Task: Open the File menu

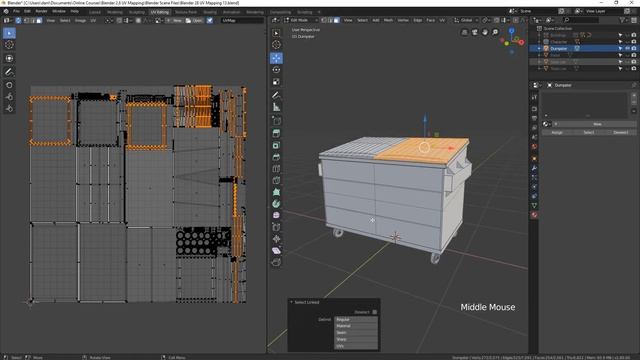Action: 16,11
